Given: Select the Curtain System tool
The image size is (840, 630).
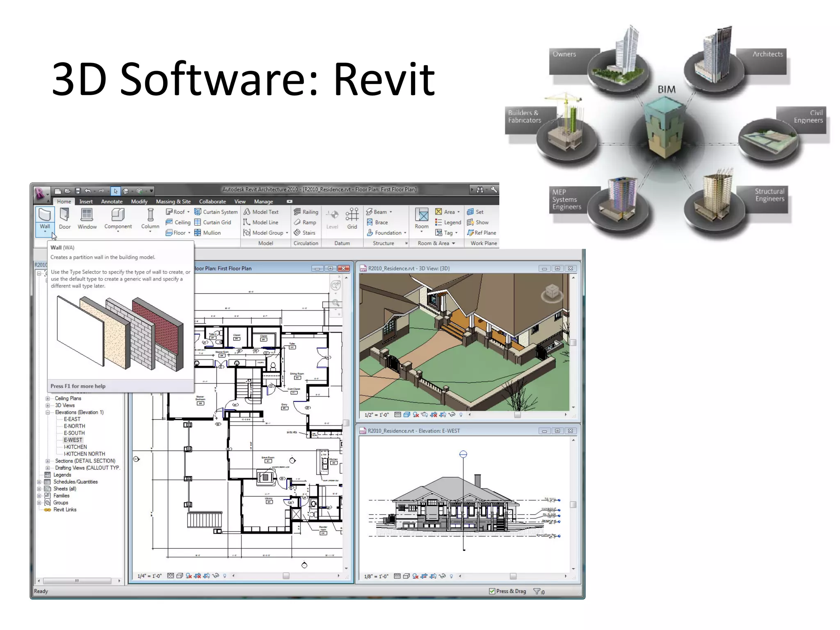Looking at the screenshot, I should tap(216, 212).
